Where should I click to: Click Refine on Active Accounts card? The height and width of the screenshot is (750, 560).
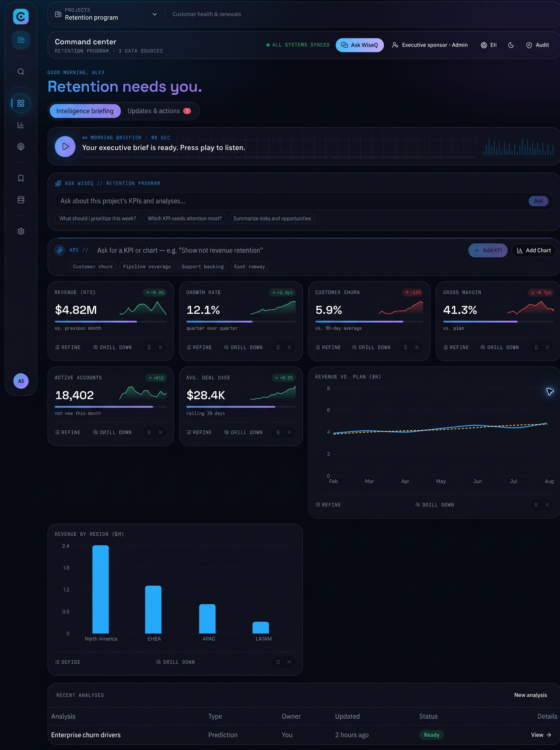[x=68, y=432]
